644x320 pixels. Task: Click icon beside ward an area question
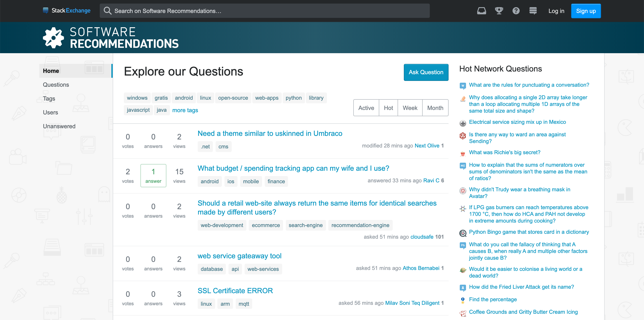pos(463,136)
